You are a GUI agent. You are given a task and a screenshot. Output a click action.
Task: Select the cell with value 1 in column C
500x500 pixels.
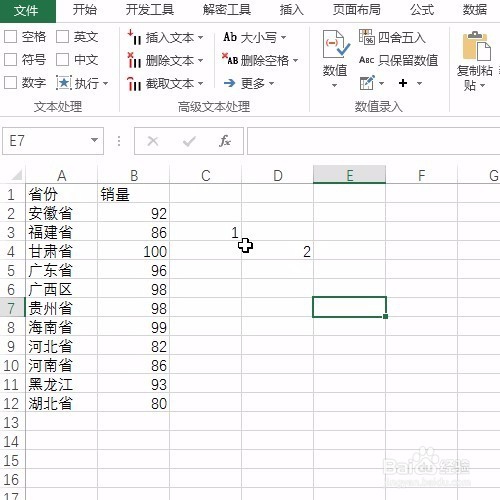tap(206, 232)
